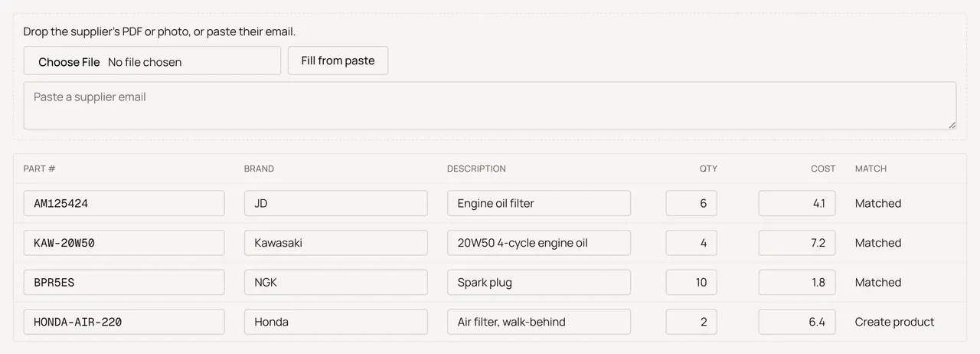Select the part number field KAW-20W50
The height and width of the screenshot is (354, 980).
coord(124,243)
